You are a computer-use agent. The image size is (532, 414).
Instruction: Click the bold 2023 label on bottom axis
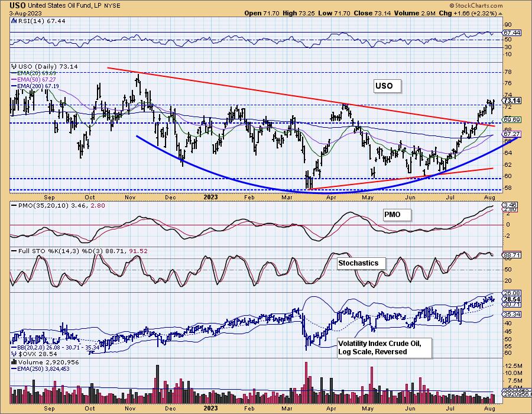(210, 408)
